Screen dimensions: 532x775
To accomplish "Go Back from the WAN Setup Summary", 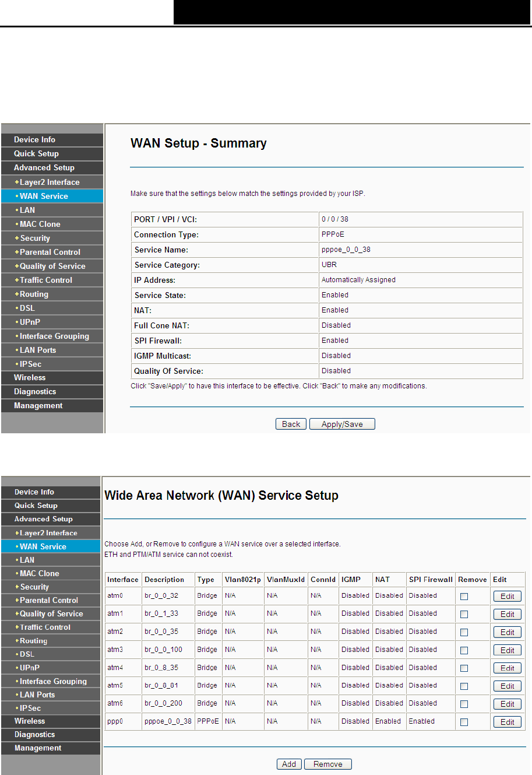I will click(291, 424).
